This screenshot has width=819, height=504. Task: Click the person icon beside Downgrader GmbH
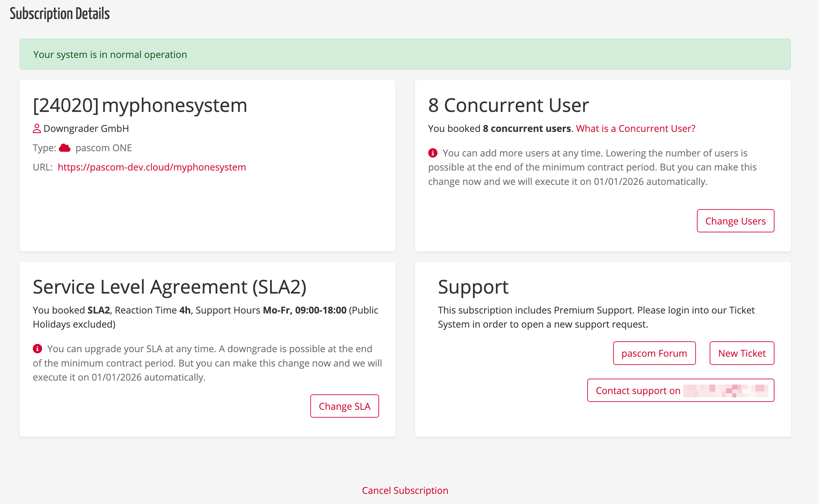coord(37,128)
